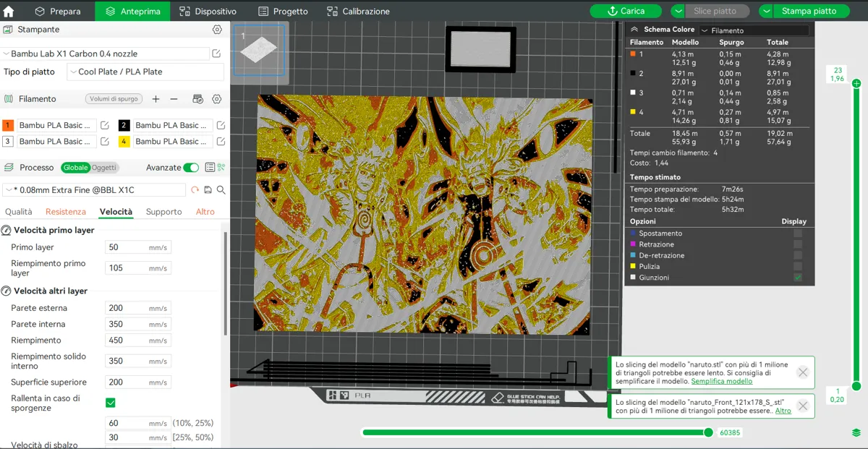The width and height of the screenshot is (868, 449).
Task: Open filament 4 Bambu PLA Basic dropdown
Action: [x=172, y=141]
